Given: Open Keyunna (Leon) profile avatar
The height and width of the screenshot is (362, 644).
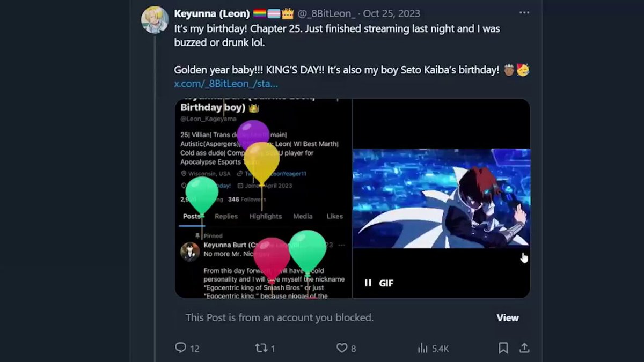Looking at the screenshot, I should pos(155,20).
